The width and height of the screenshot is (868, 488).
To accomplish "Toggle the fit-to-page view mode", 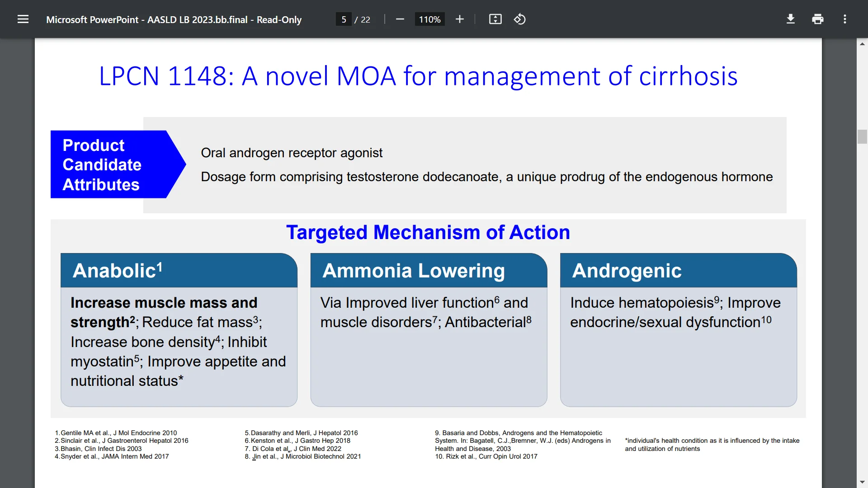I will coord(495,19).
